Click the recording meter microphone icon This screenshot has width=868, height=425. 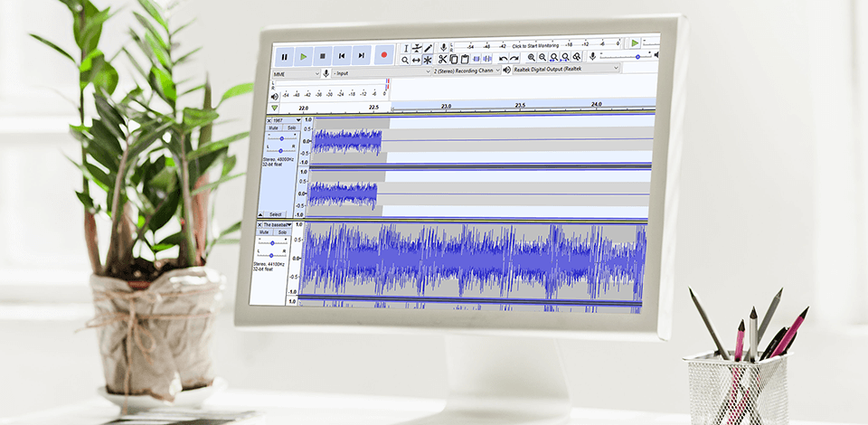click(443, 48)
